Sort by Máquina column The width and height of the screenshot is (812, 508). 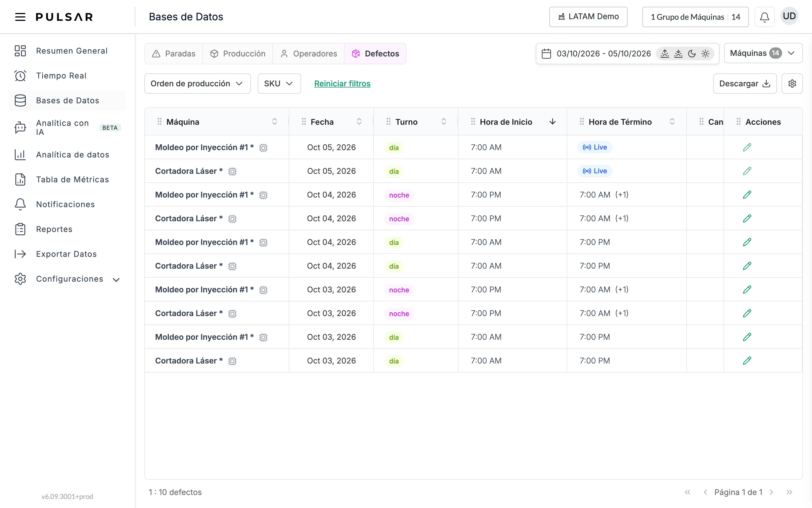point(274,122)
